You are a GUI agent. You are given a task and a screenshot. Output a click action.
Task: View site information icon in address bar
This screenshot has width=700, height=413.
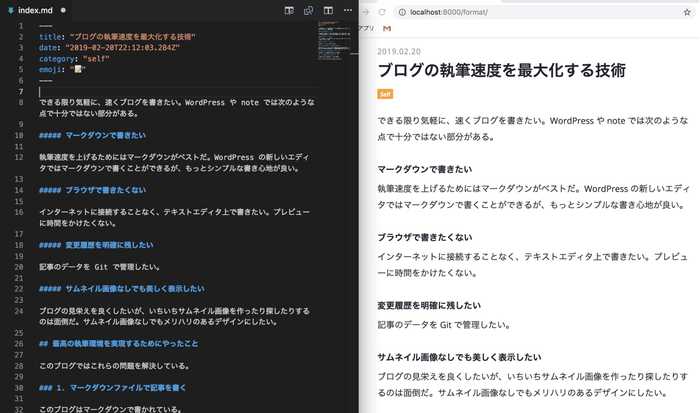(x=402, y=12)
